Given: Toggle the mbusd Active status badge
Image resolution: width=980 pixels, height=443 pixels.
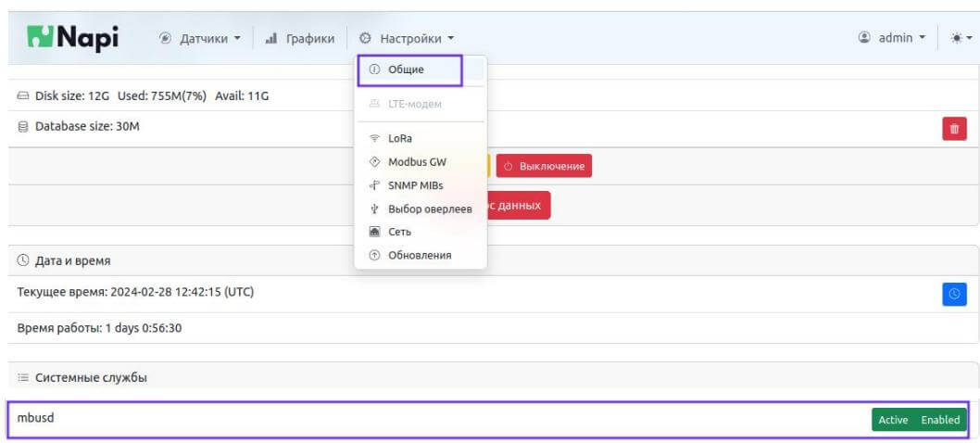Looking at the screenshot, I should tap(893, 420).
